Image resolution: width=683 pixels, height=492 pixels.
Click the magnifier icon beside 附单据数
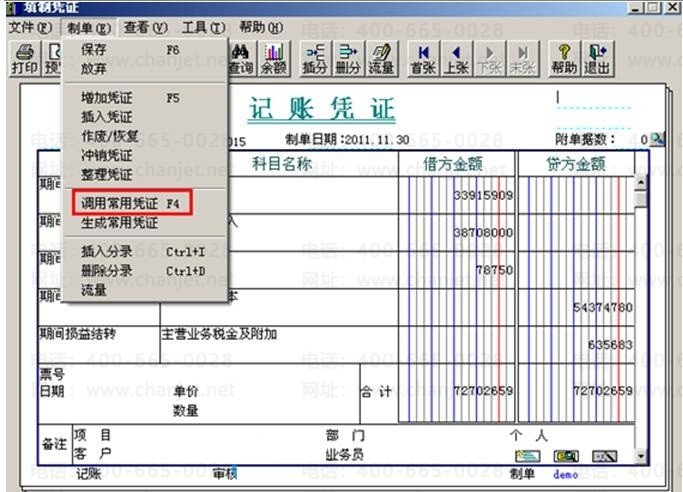(x=657, y=139)
